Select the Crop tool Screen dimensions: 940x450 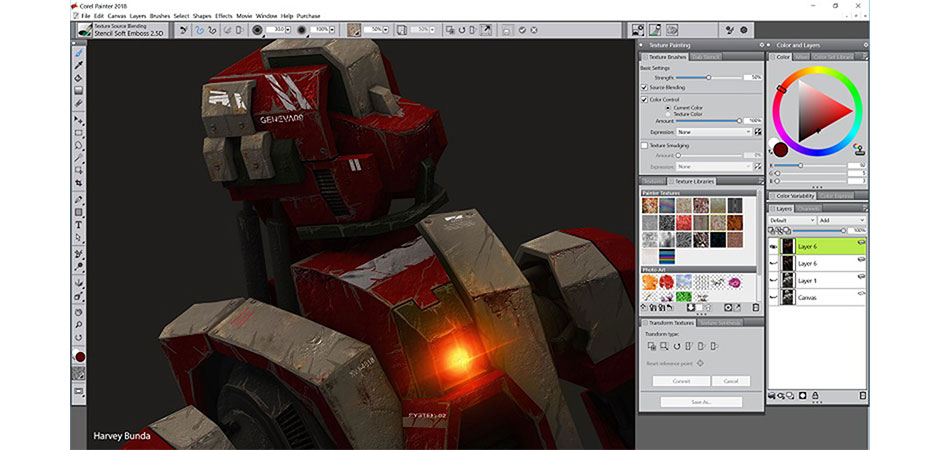[79, 183]
